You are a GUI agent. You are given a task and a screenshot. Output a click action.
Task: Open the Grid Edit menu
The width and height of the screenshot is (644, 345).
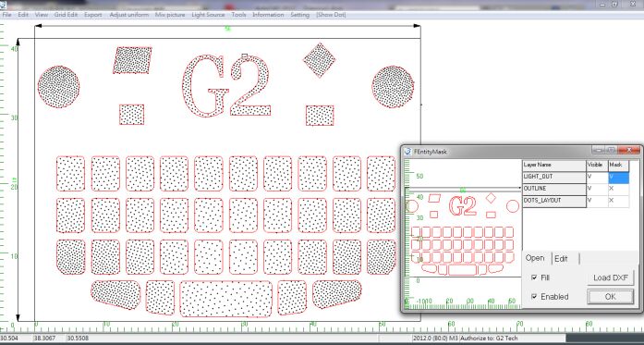click(66, 15)
